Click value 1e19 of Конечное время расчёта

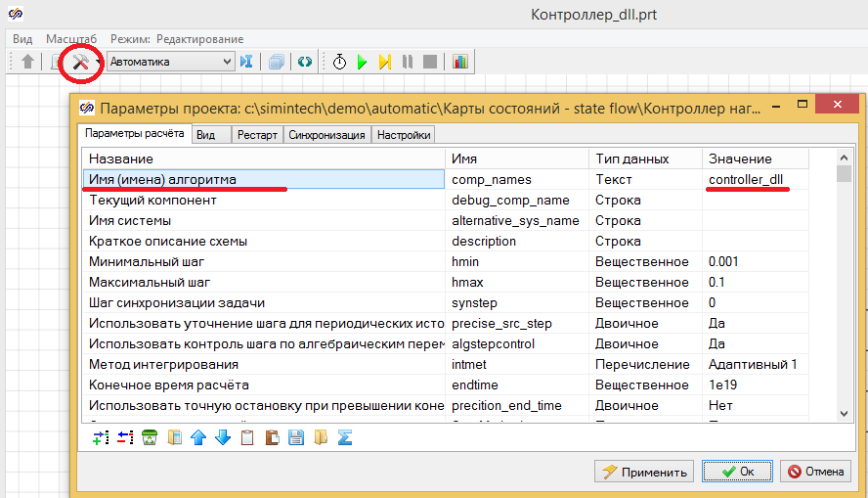(x=756, y=385)
